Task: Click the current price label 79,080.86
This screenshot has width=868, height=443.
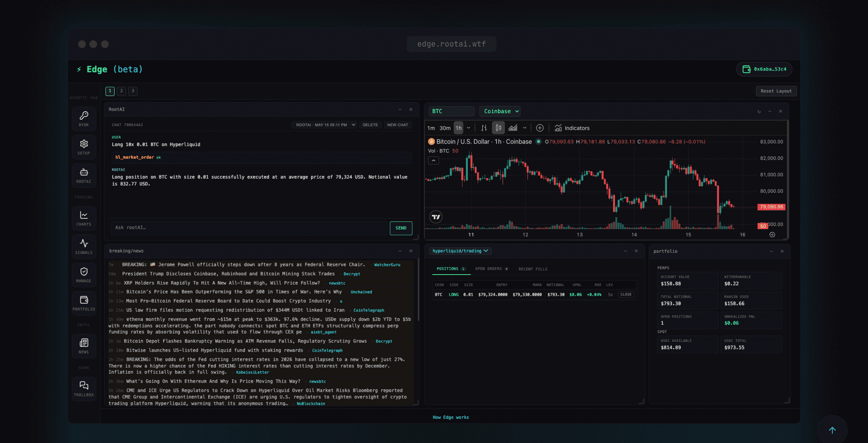Action: [771, 207]
